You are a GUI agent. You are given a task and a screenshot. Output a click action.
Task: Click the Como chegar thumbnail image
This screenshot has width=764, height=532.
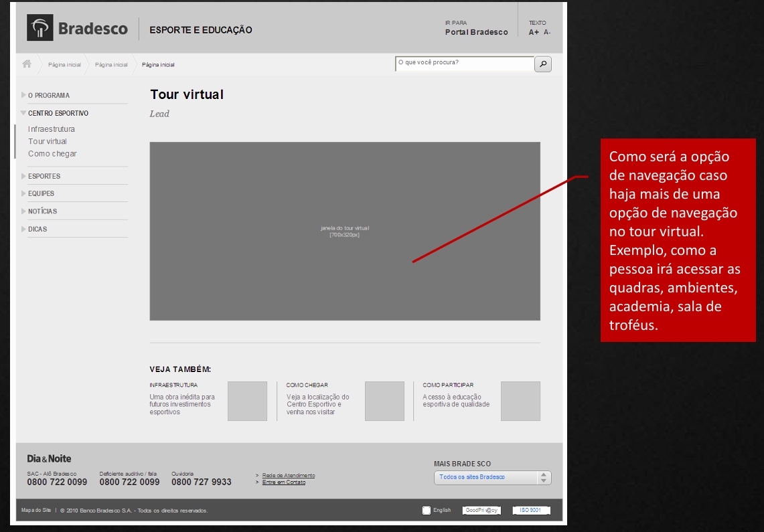click(384, 401)
